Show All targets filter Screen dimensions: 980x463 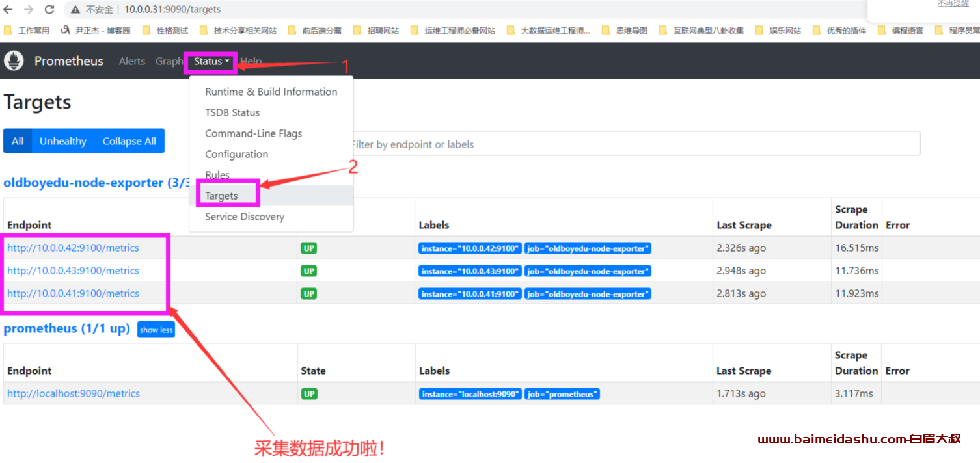(x=18, y=141)
